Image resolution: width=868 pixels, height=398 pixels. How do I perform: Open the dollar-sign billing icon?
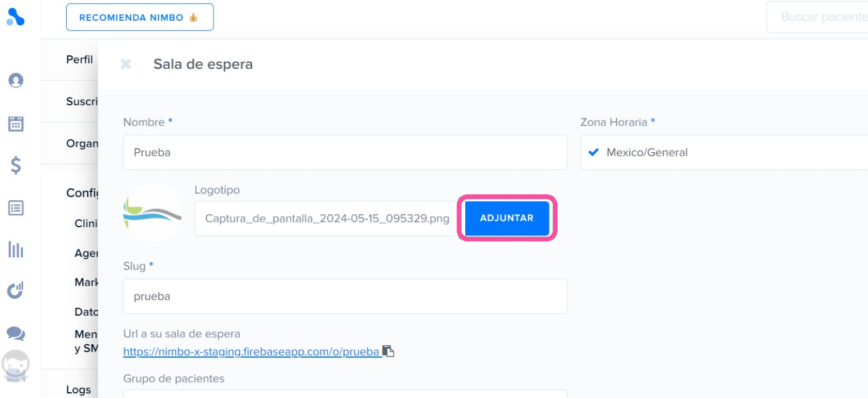pos(16,165)
